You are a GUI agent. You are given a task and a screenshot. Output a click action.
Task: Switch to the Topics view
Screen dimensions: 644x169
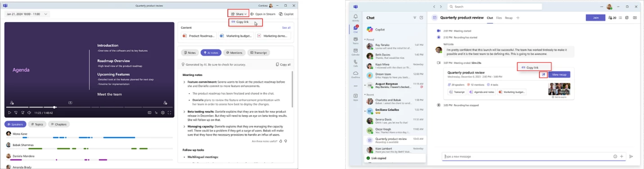[x=37, y=124]
